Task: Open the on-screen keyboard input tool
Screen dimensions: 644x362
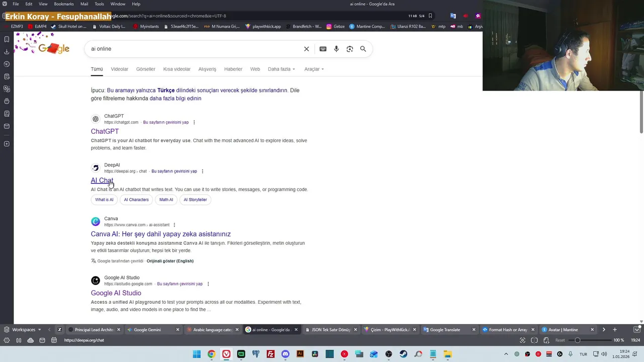Action: [x=323, y=49]
